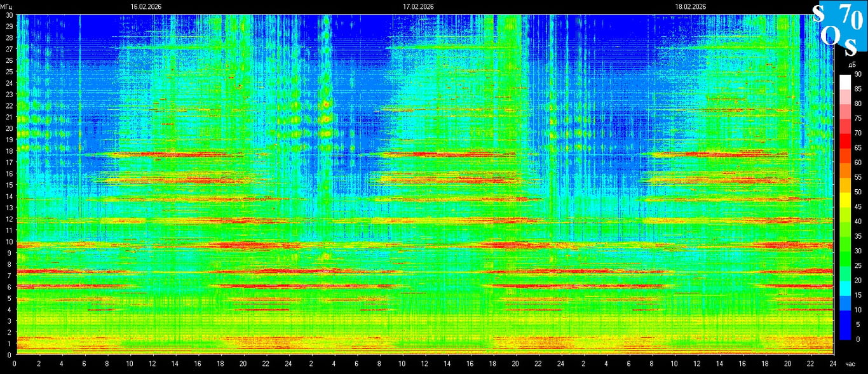This screenshot has height=374, width=868.
Task: Click the final 24 hour mark at far right
Action: tap(832, 364)
